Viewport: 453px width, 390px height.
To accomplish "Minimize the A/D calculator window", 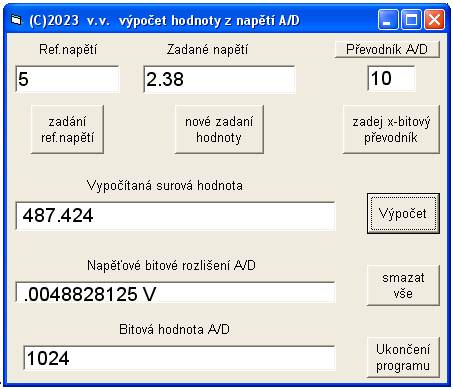I will pyautogui.click(x=388, y=20).
